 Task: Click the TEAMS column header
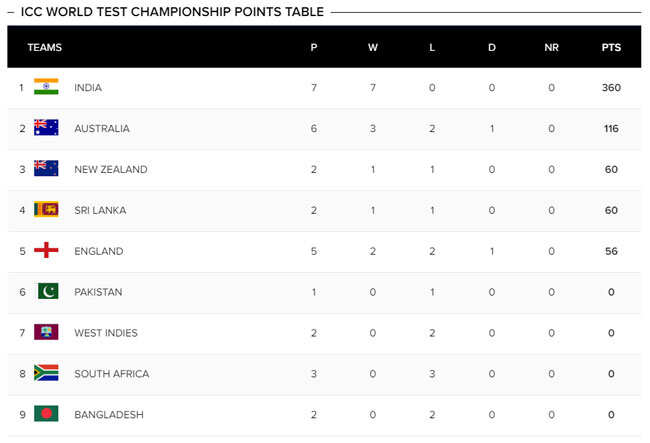(44, 47)
